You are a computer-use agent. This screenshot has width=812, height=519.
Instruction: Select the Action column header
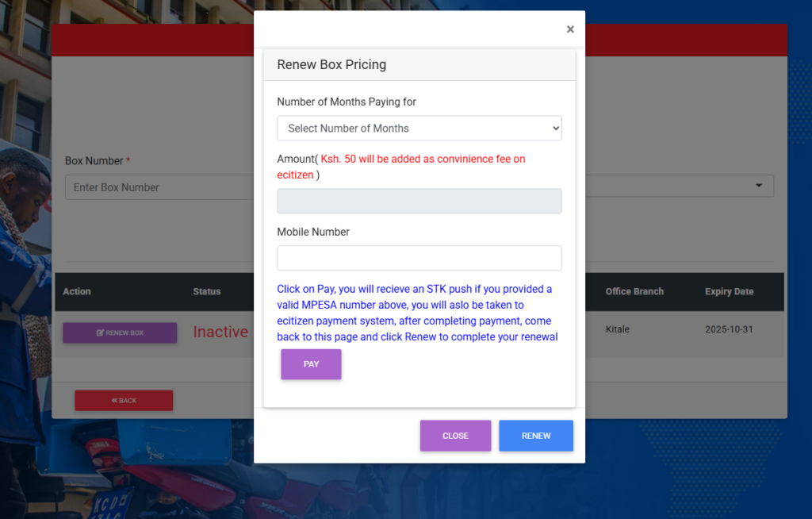tap(77, 291)
